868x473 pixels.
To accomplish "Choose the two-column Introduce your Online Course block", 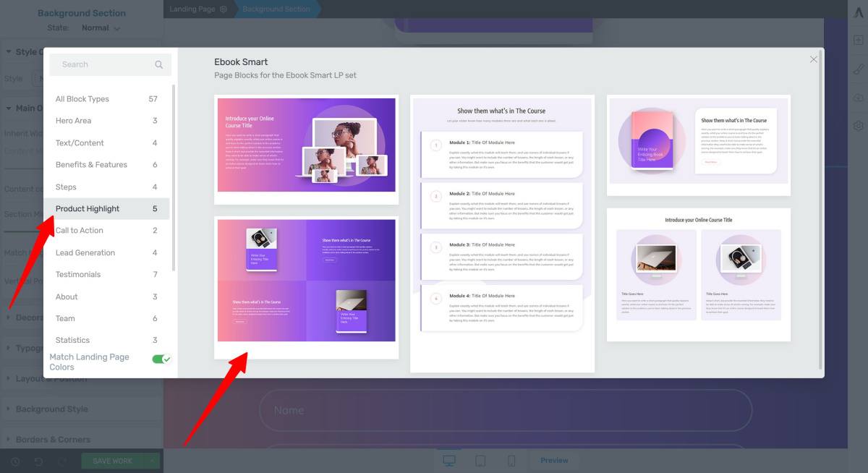I will coord(699,275).
